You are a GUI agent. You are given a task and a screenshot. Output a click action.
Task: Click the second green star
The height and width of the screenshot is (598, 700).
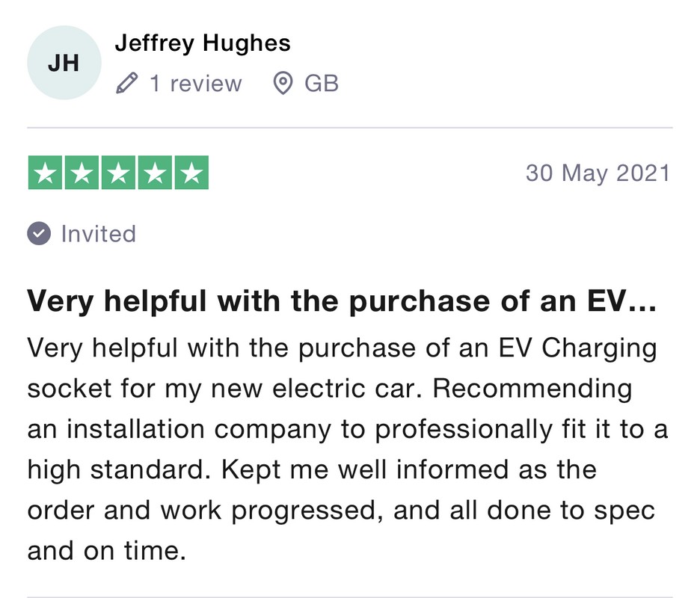tap(82, 173)
